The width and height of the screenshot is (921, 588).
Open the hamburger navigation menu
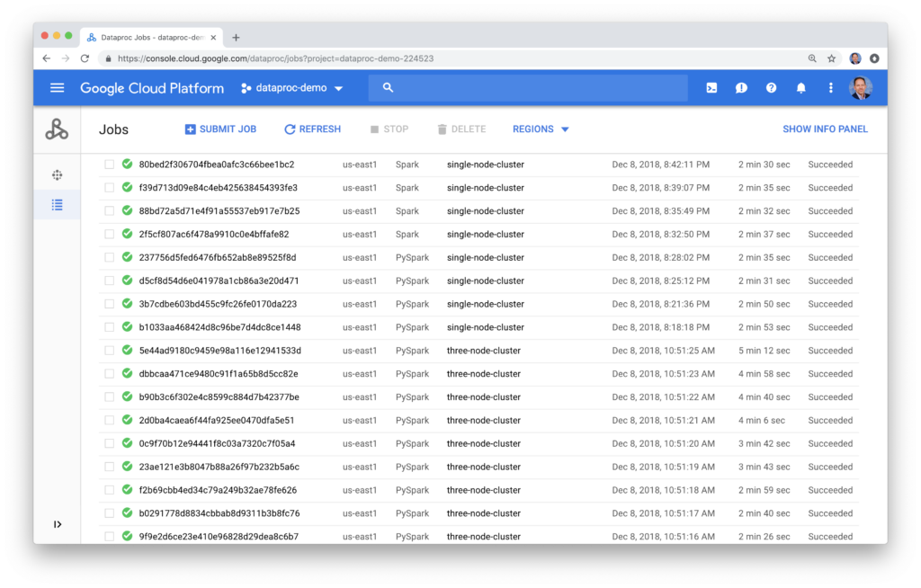tap(57, 88)
